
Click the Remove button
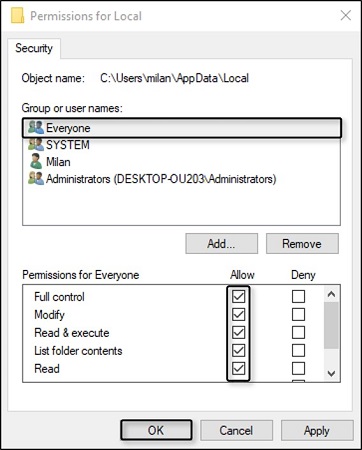coord(302,244)
